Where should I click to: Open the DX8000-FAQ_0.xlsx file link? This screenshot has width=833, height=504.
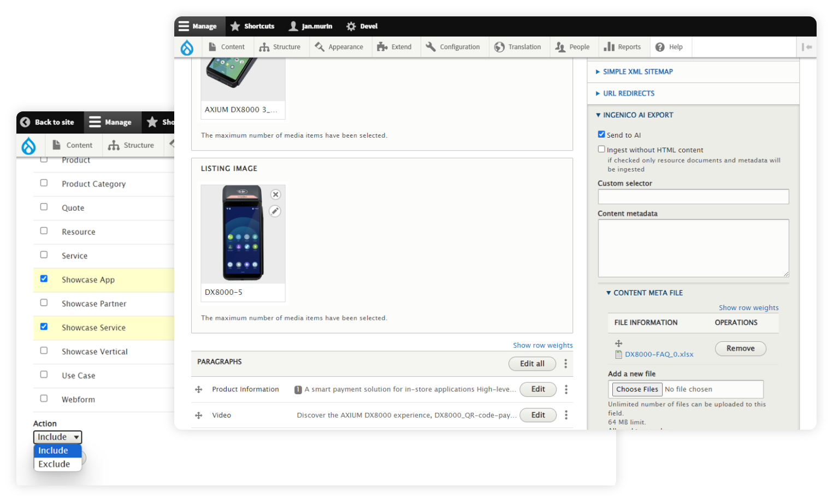(x=659, y=354)
